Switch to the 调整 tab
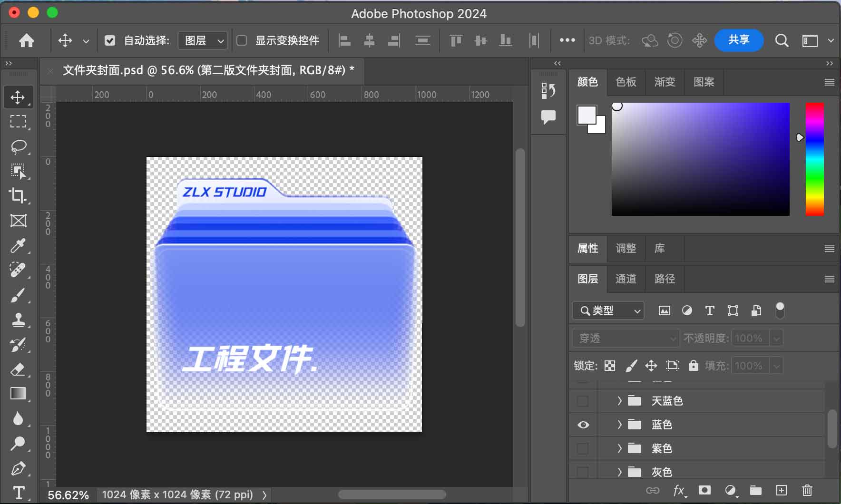The width and height of the screenshot is (841, 504). pyautogui.click(x=626, y=249)
